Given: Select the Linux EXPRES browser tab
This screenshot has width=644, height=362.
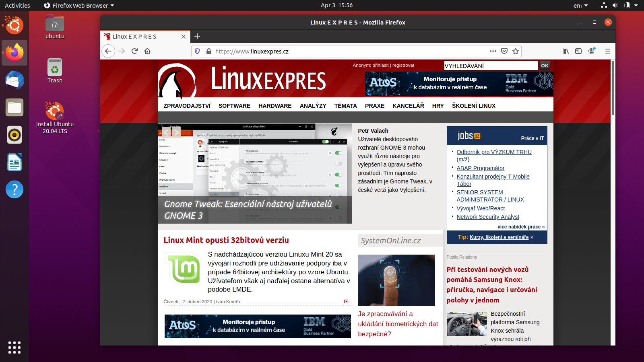Looking at the screenshot, I should tap(145, 36).
